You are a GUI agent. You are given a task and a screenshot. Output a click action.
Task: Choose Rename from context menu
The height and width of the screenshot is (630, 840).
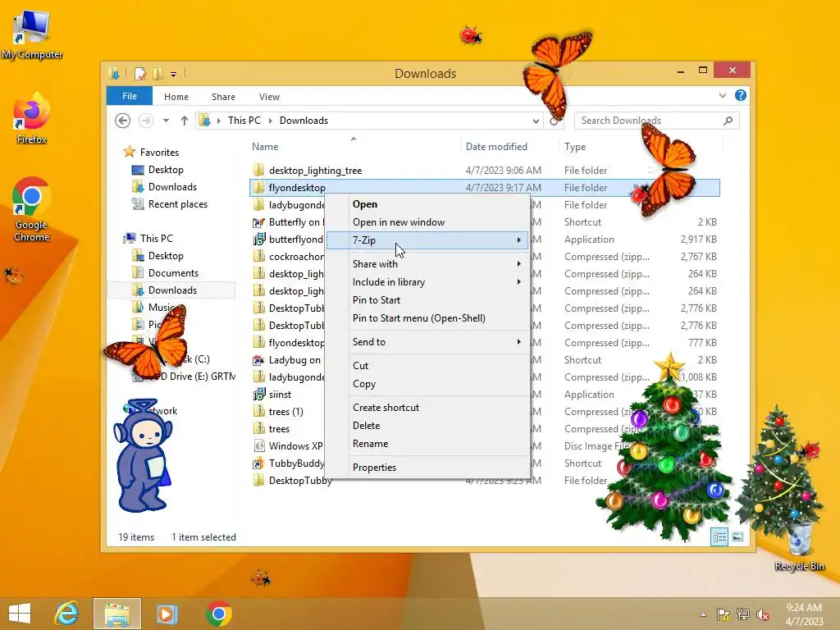pos(427,444)
